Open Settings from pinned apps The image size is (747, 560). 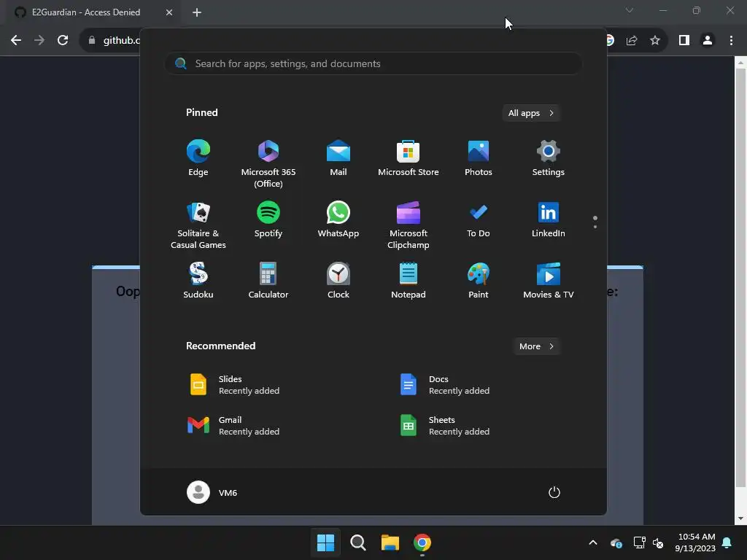(549, 158)
